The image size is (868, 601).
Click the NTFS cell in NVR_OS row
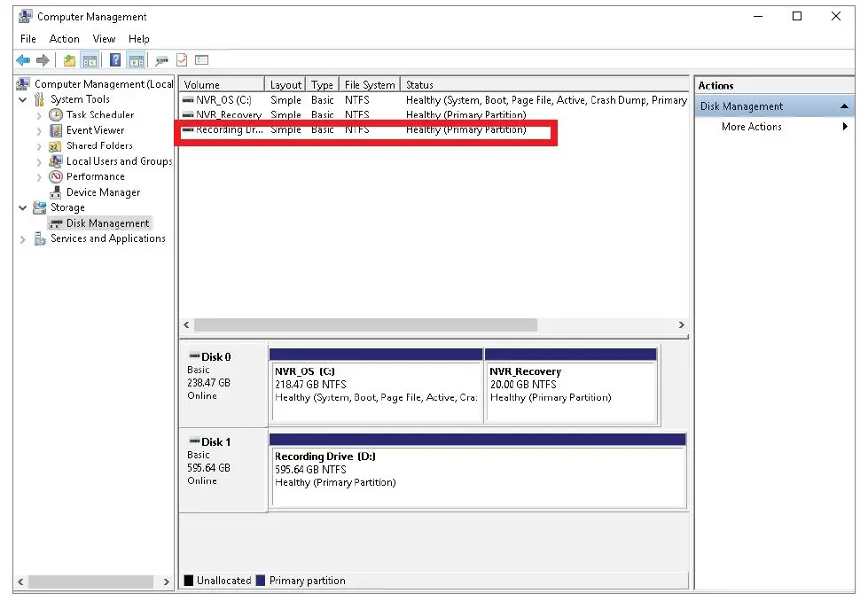(357, 100)
